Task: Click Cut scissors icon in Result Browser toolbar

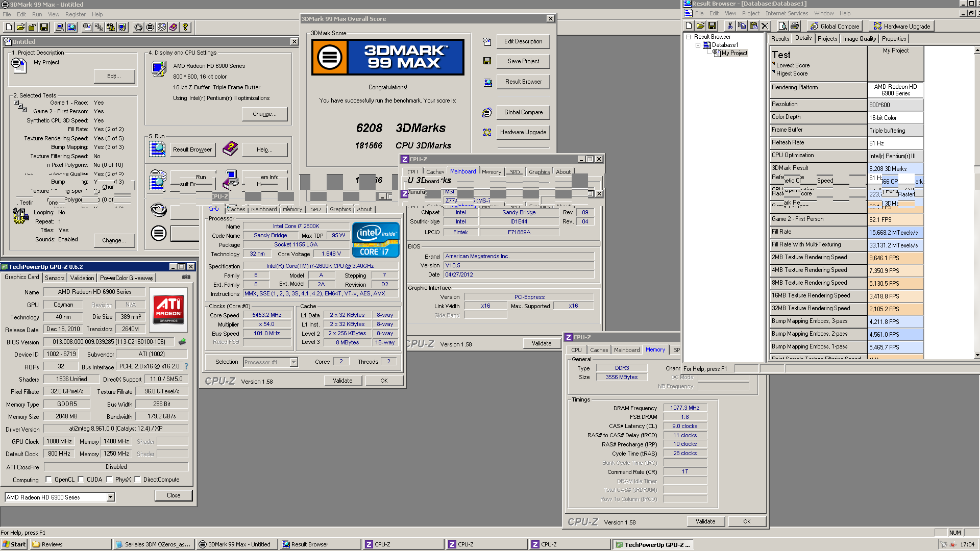Action: click(730, 26)
